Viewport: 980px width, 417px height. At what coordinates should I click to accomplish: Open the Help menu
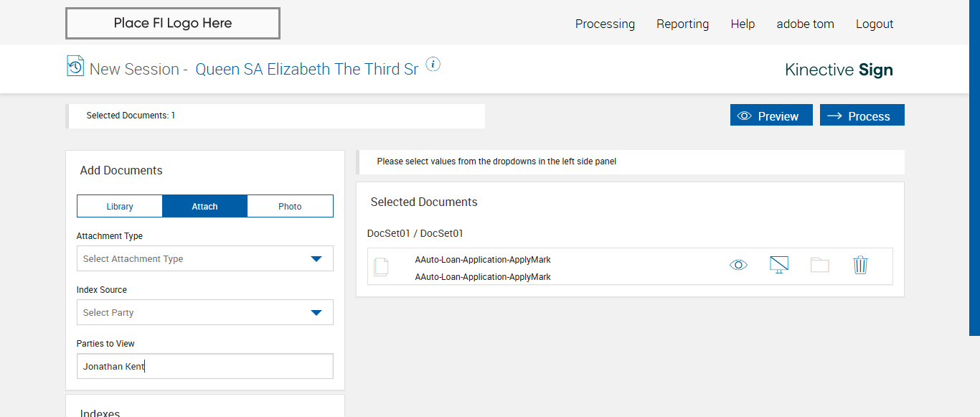[x=743, y=24]
